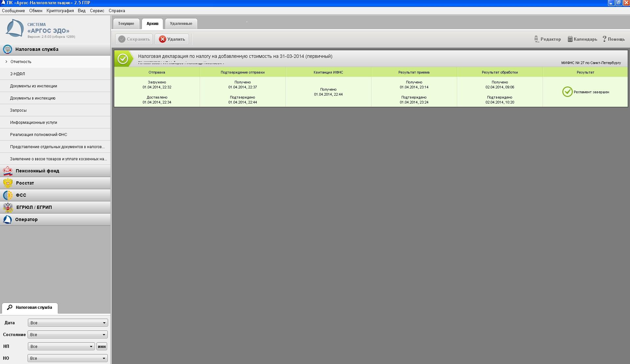
Task: Click the ЕГРЮЛ / ЕГРИП emblem icon
Action: (8, 207)
